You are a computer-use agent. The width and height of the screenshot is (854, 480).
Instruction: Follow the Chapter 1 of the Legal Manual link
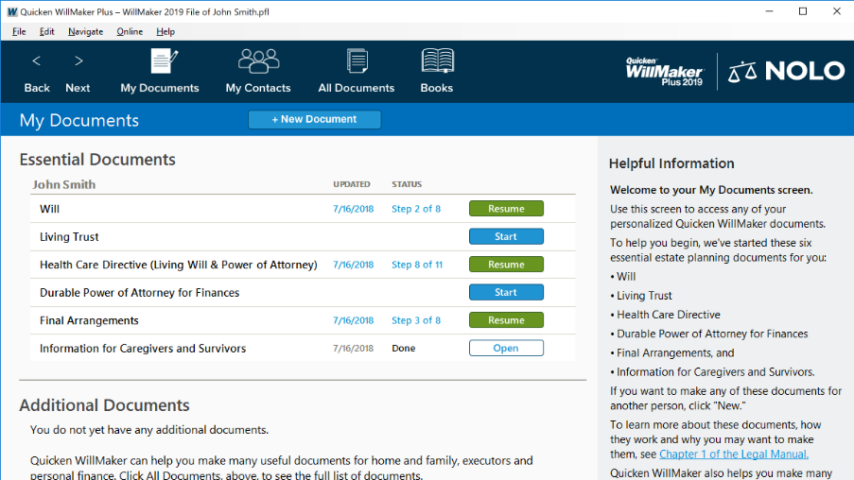(x=734, y=454)
